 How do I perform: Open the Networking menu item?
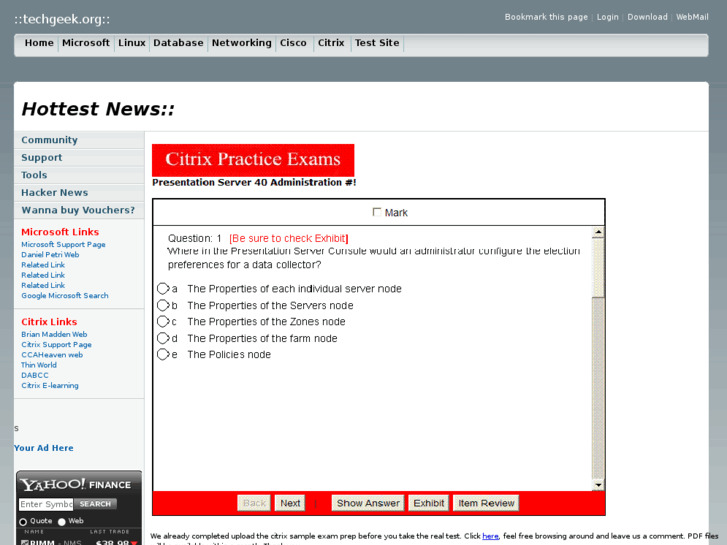[x=242, y=43]
